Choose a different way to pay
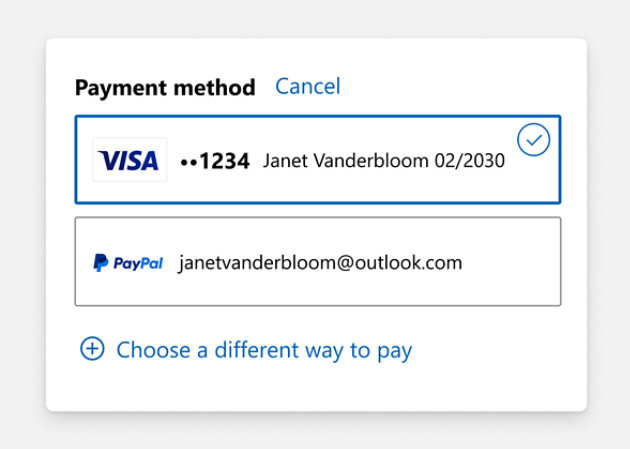Viewport: 630px width, 449px height. 264,350
